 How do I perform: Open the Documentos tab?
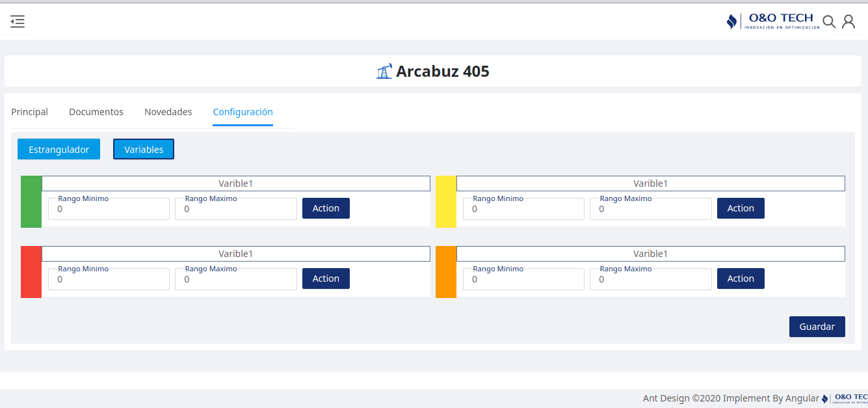point(96,112)
